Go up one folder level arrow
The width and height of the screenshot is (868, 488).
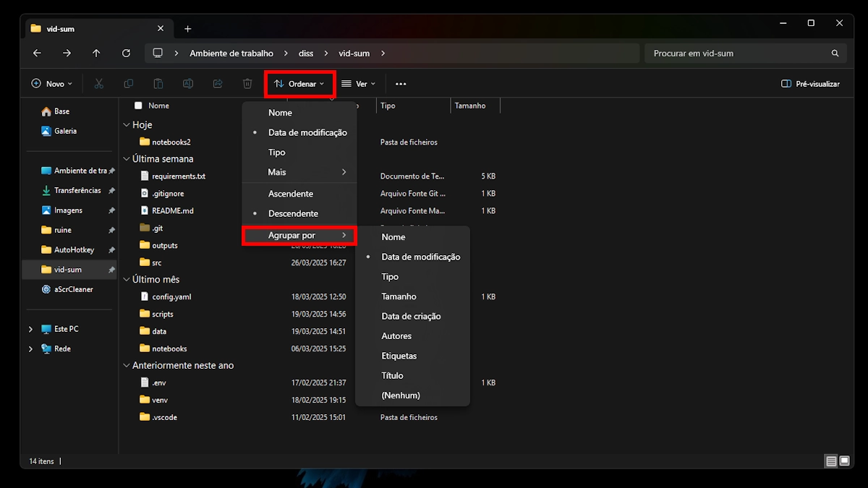pos(96,53)
